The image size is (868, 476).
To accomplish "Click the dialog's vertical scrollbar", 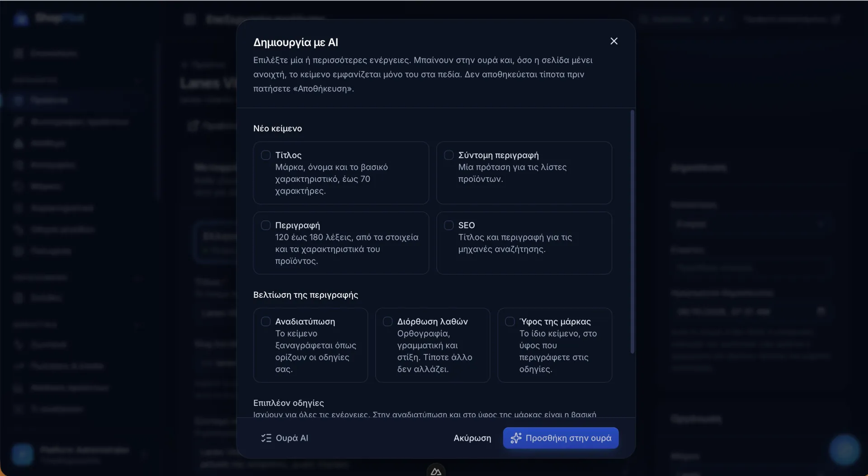I will pyautogui.click(x=632, y=232).
